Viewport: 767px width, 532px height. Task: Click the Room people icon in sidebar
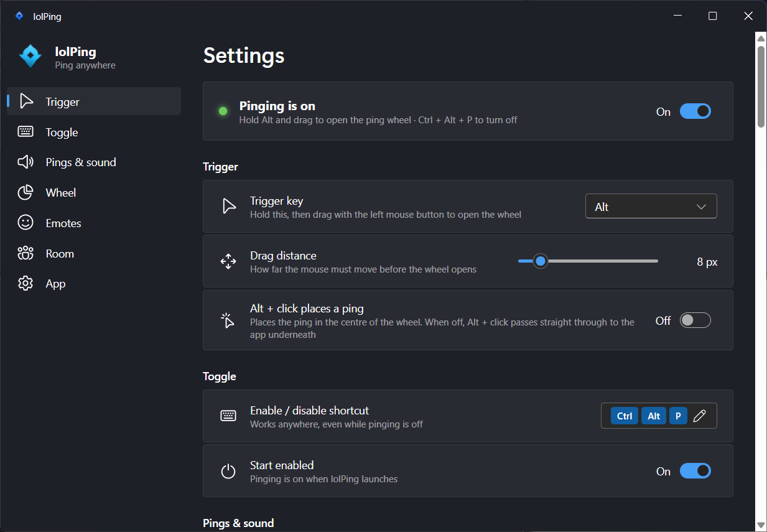click(26, 253)
